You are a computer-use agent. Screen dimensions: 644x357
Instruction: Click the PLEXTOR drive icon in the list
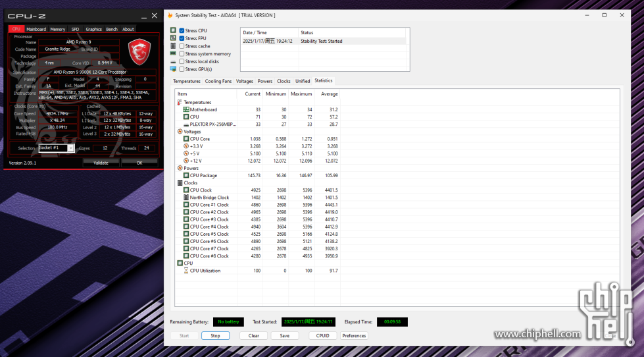(186, 124)
